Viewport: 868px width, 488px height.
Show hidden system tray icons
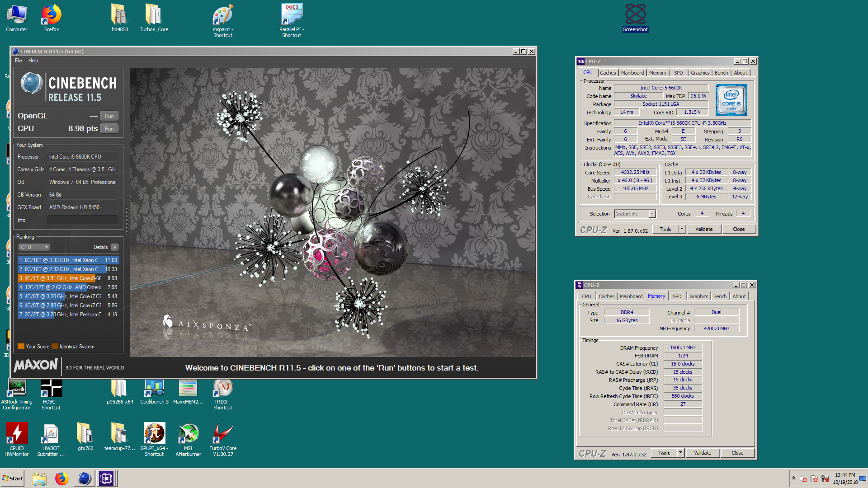pos(793,478)
